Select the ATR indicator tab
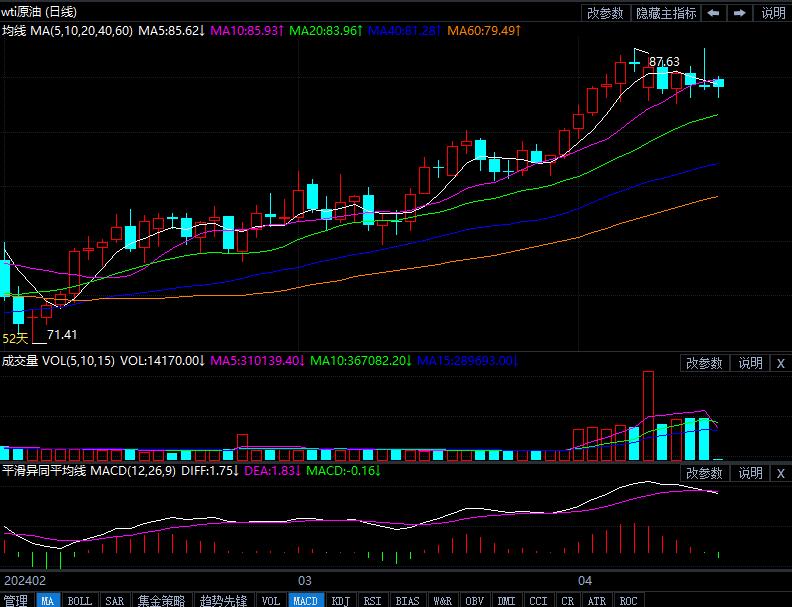792x607 pixels. [x=597, y=600]
